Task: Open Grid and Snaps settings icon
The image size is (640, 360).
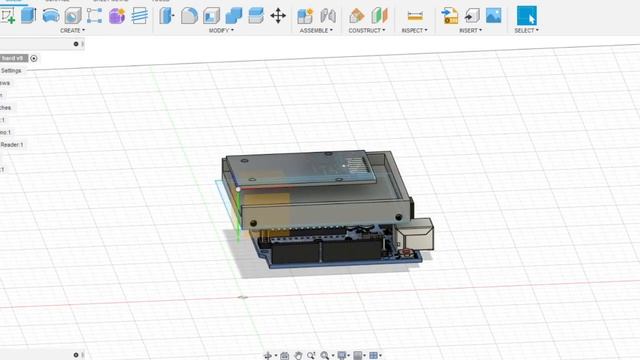Action: point(358,356)
